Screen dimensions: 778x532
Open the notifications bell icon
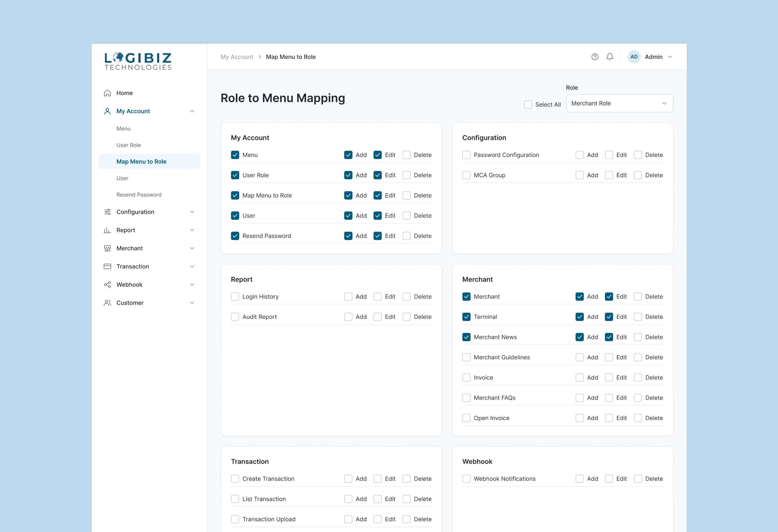click(609, 57)
